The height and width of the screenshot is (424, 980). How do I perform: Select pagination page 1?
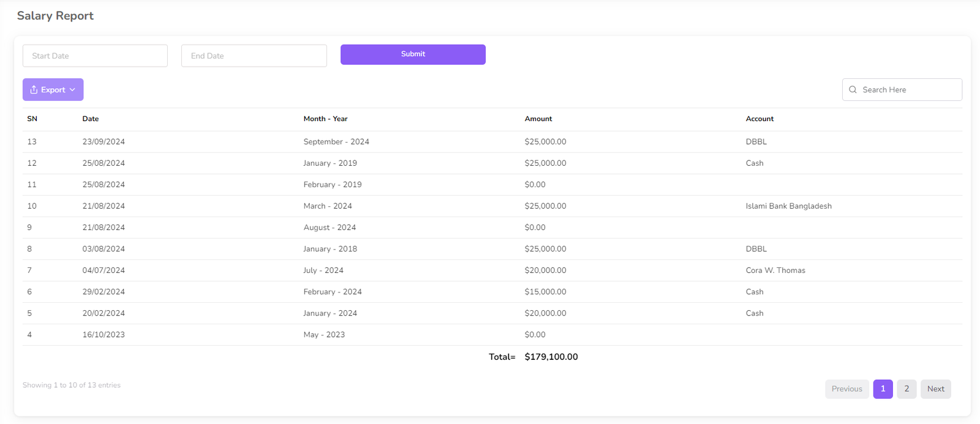(x=883, y=389)
